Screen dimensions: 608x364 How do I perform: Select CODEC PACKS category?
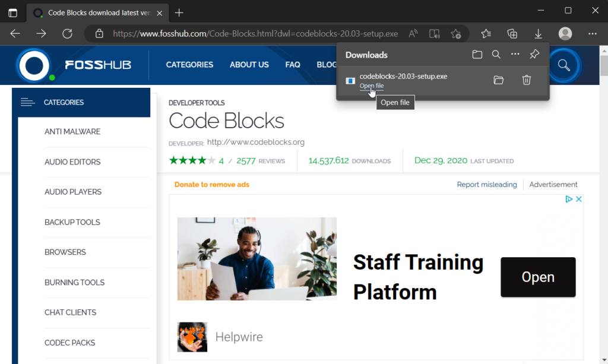click(70, 343)
